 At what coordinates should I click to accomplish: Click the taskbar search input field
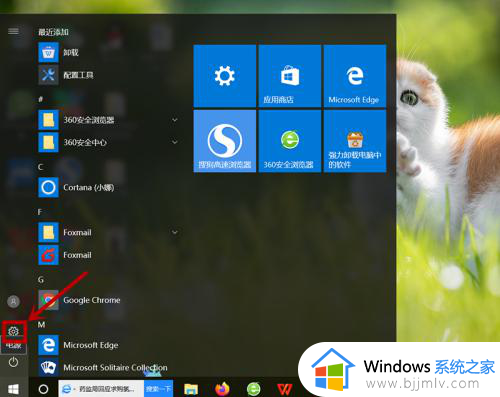(102, 389)
